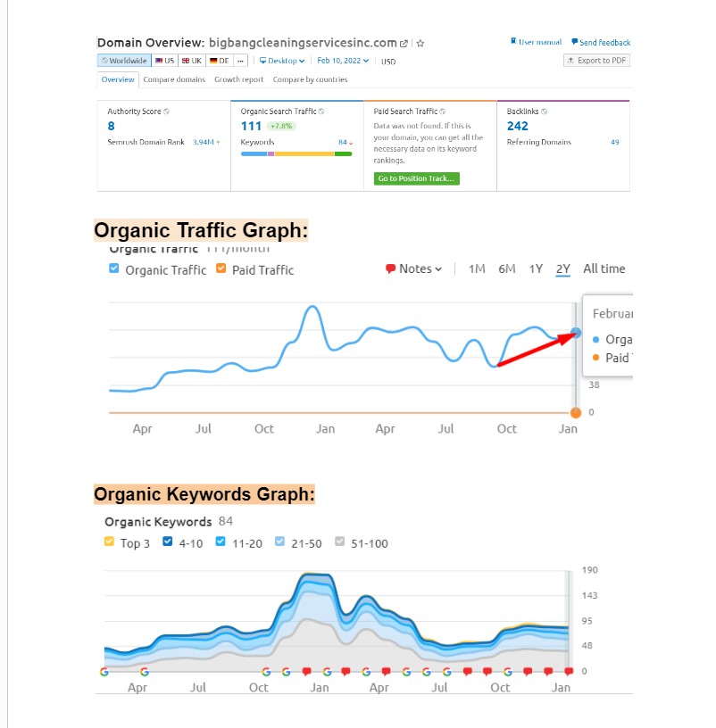
Task: Select the US flag database
Action: 164,61
